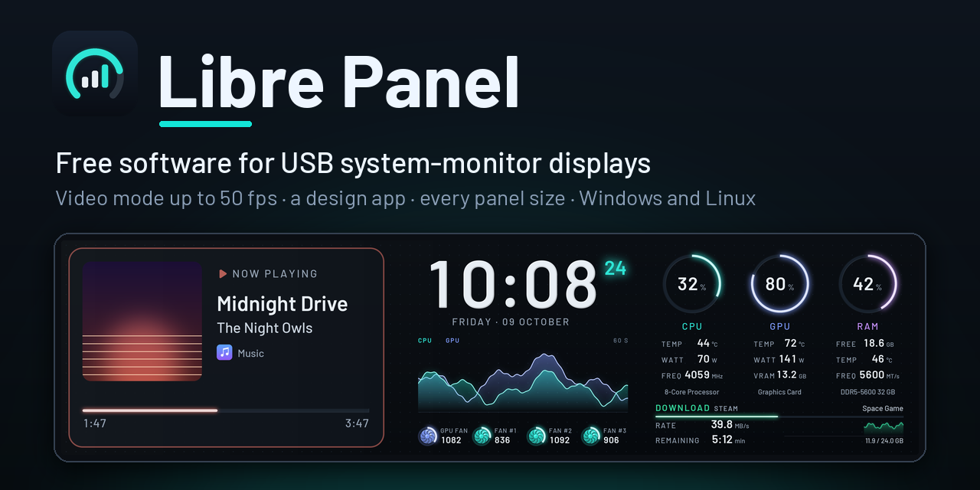Click the VRAM value 13.2 GB
The width and height of the screenshot is (980, 490).
[x=792, y=375]
